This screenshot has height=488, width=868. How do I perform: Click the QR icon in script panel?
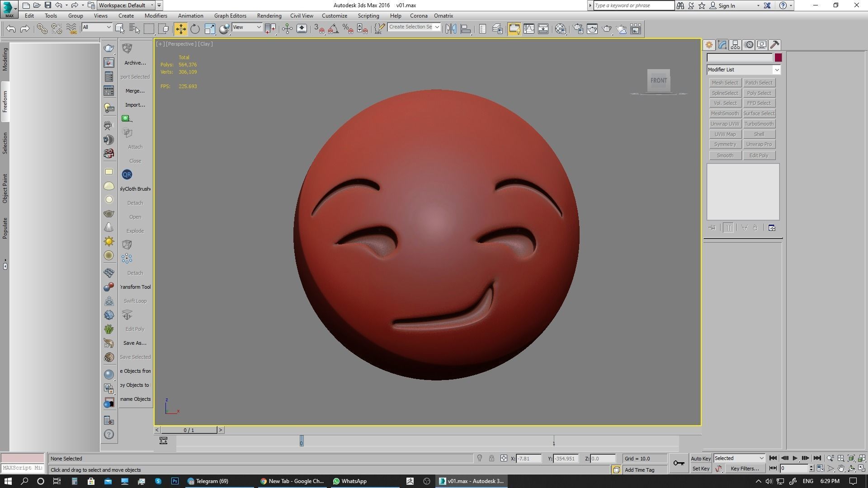pyautogui.click(x=127, y=174)
